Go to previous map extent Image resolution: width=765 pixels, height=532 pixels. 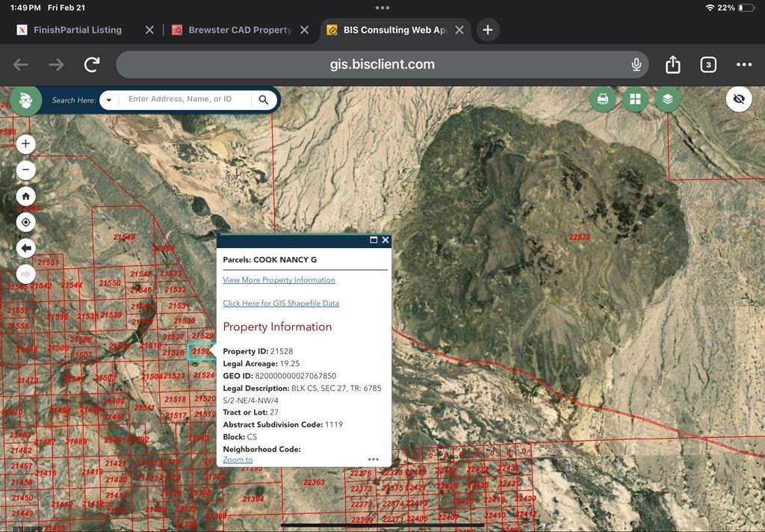[x=26, y=248]
